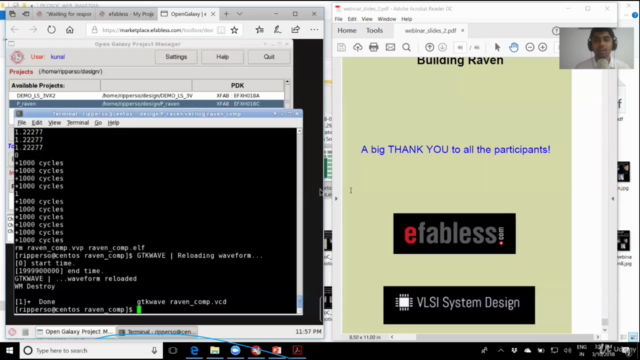Switch to Acrobat Home tab
Viewport: 640px width, 360px height.
347,31
